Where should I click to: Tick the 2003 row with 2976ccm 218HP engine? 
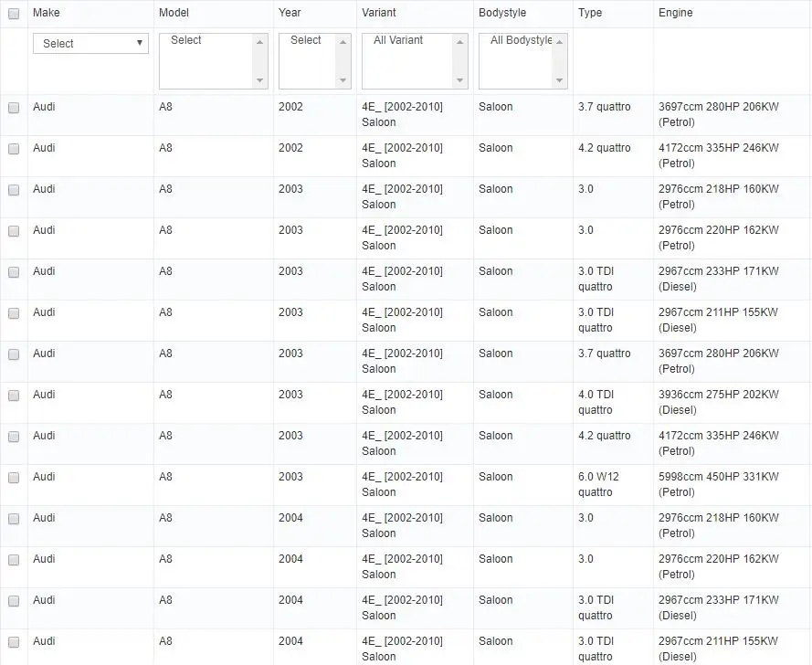click(x=14, y=190)
